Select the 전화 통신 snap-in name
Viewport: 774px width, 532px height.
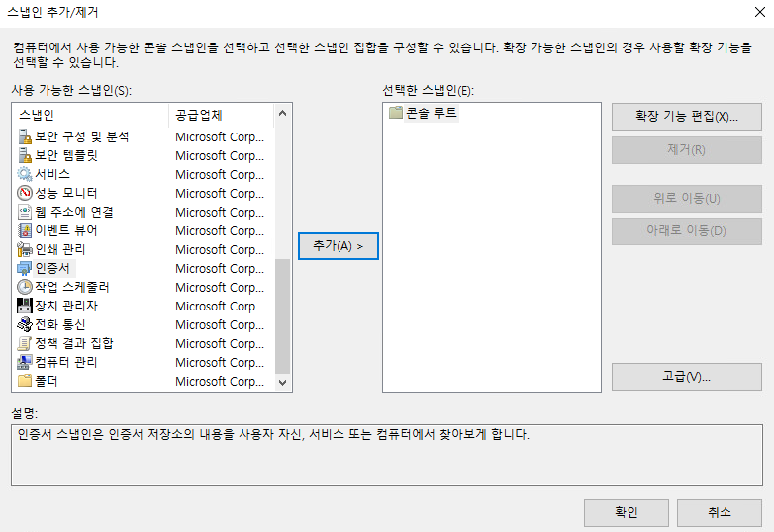pyautogui.click(x=60, y=324)
